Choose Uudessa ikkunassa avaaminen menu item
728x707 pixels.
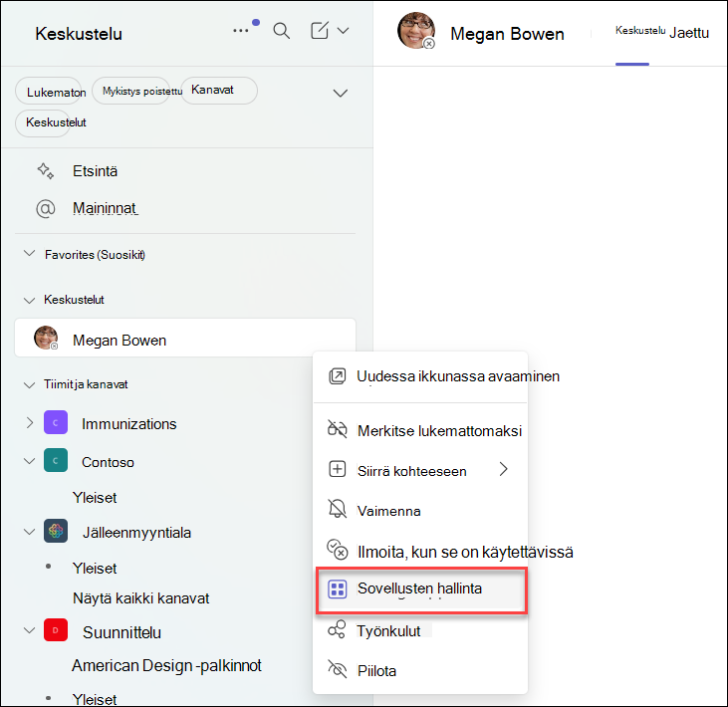coord(420,376)
